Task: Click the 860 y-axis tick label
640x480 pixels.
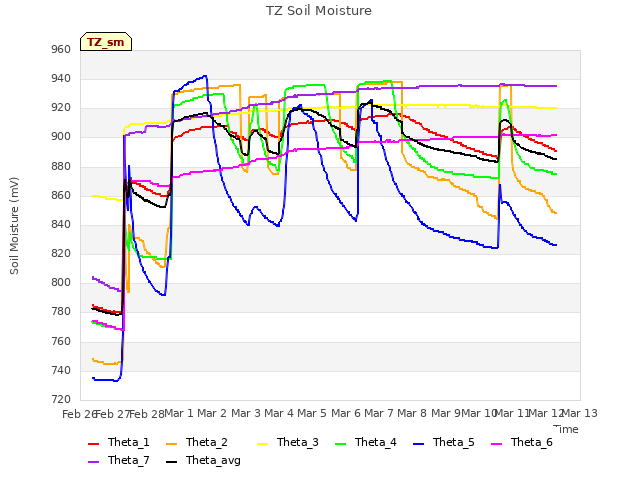Action: [61, 195]
